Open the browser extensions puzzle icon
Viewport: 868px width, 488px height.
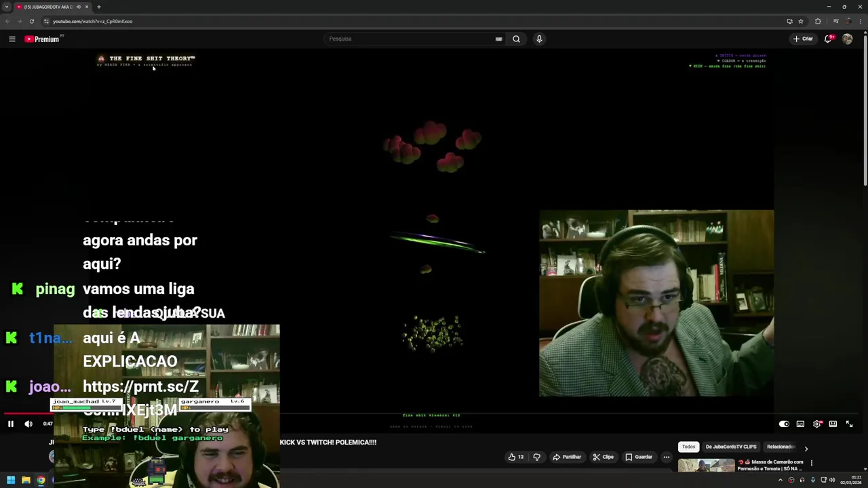[818, 21]
